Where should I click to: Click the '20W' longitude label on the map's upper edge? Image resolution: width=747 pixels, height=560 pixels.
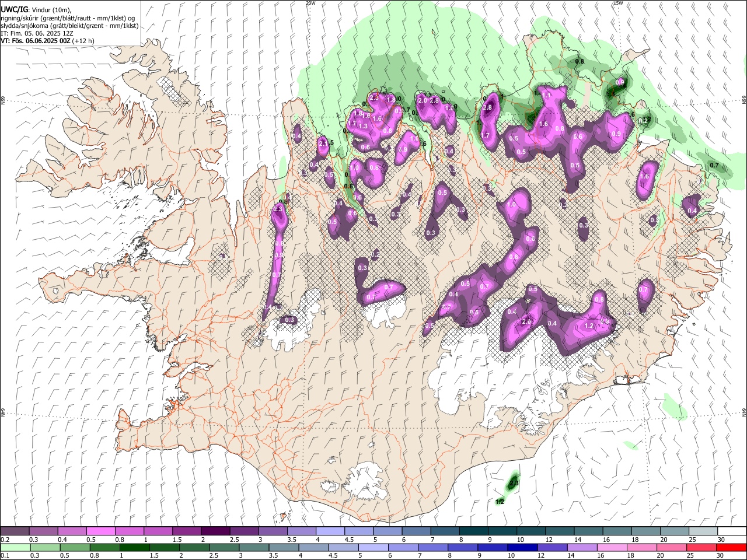[x=310, y=3]
